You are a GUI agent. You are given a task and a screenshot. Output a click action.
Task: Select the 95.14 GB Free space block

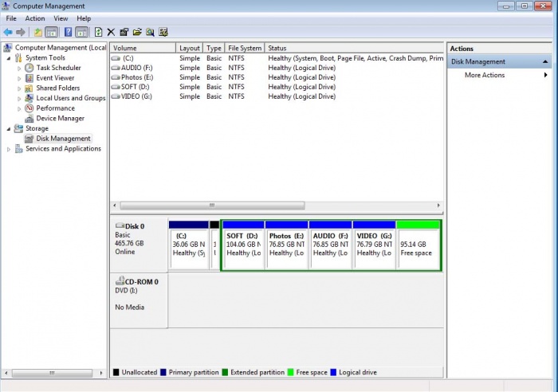[x=418, y=248]
